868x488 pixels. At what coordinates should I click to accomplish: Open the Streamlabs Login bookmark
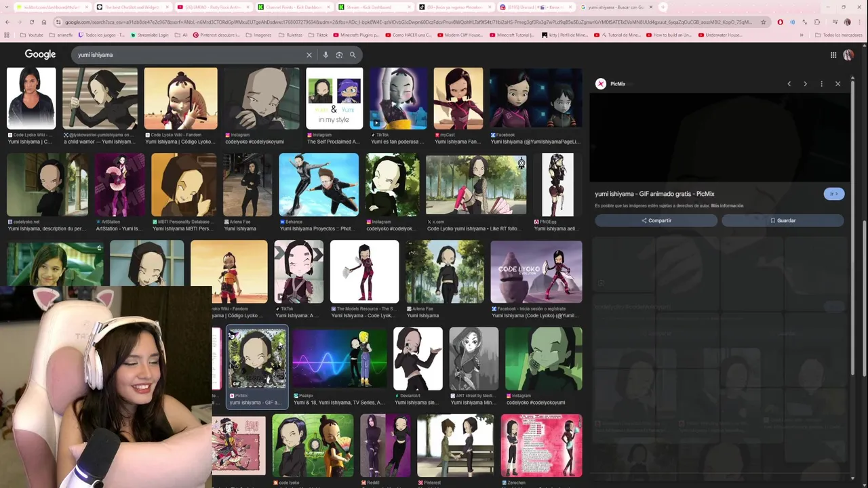coord(149,35)
